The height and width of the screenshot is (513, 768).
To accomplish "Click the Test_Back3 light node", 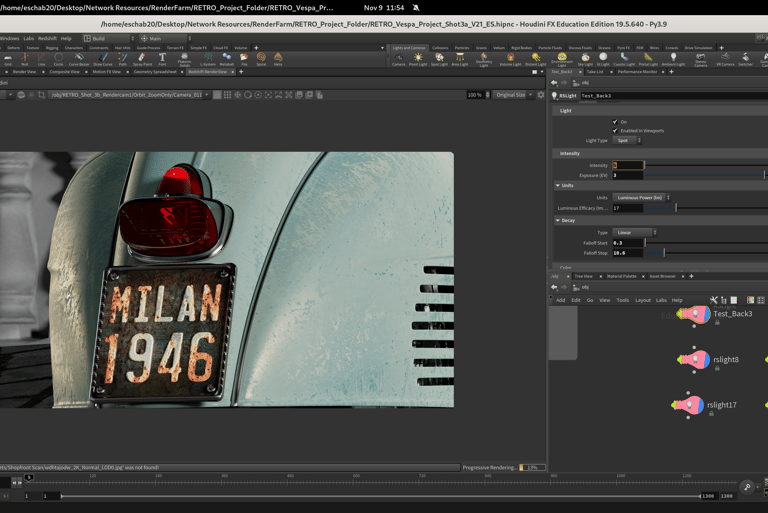I will click(x=695, y=314).
